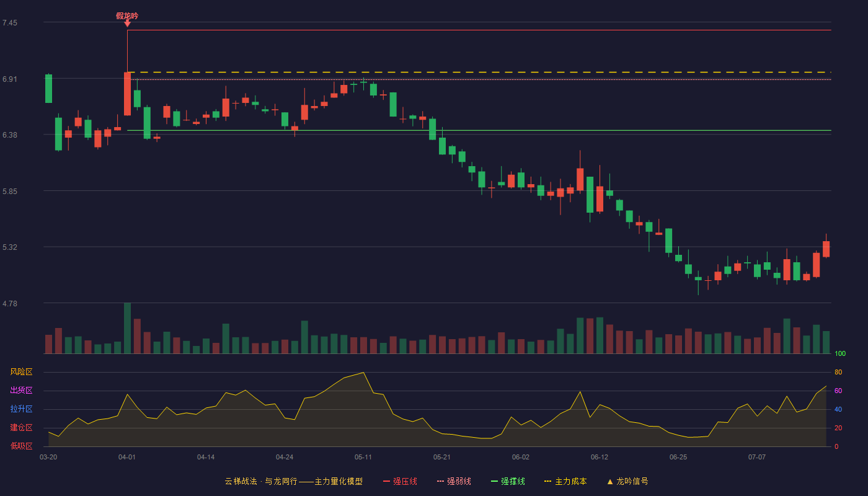
Task: Click the 6.38 price axis label
Action: coord(10,135)
